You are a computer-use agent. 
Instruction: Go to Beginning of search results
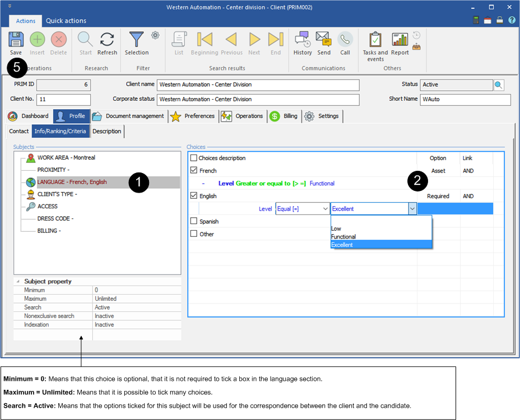[x=205, y=39]
